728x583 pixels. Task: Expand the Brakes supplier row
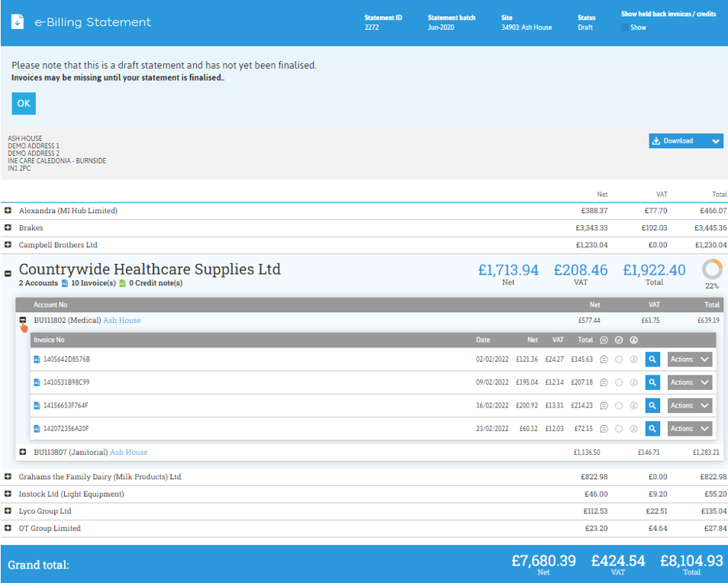point(8,227)
